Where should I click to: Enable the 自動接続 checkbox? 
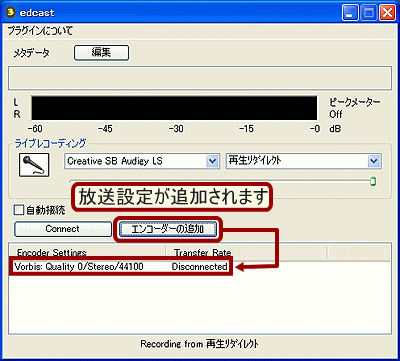pyautogui.click(x=19, y=210)
